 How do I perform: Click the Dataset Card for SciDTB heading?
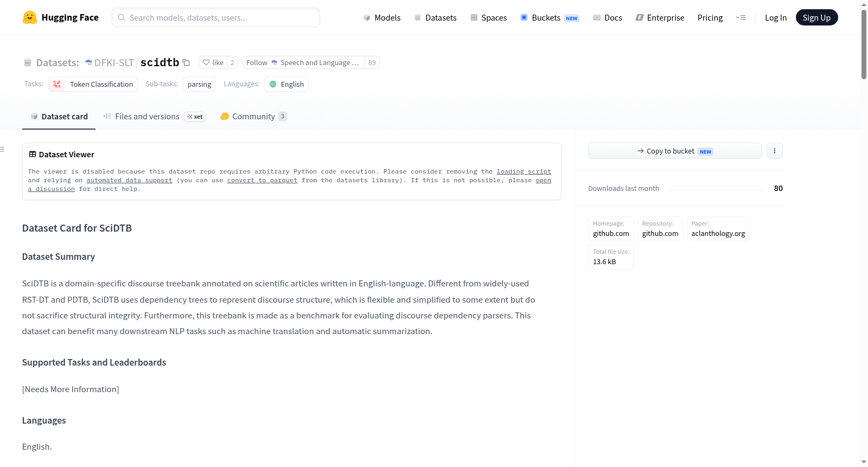[x=77, y=228]
